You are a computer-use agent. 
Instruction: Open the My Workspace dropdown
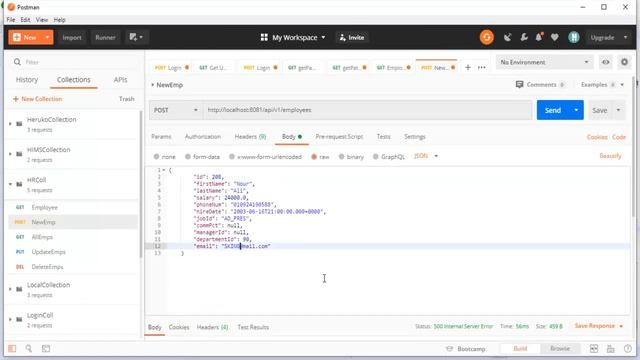point(293,37)
